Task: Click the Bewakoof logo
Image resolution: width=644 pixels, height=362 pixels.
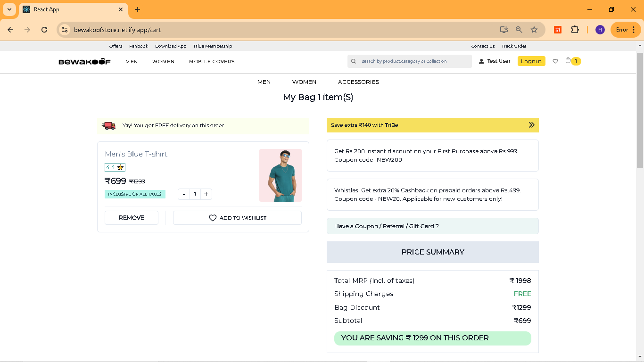Action: 84,61
